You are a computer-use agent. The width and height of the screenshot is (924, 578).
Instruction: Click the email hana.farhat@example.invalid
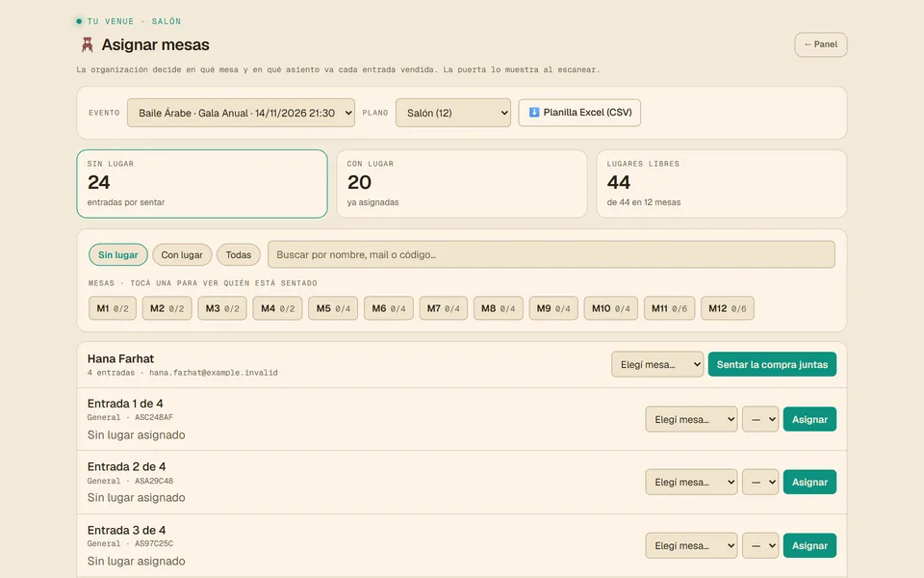[214, 373]
